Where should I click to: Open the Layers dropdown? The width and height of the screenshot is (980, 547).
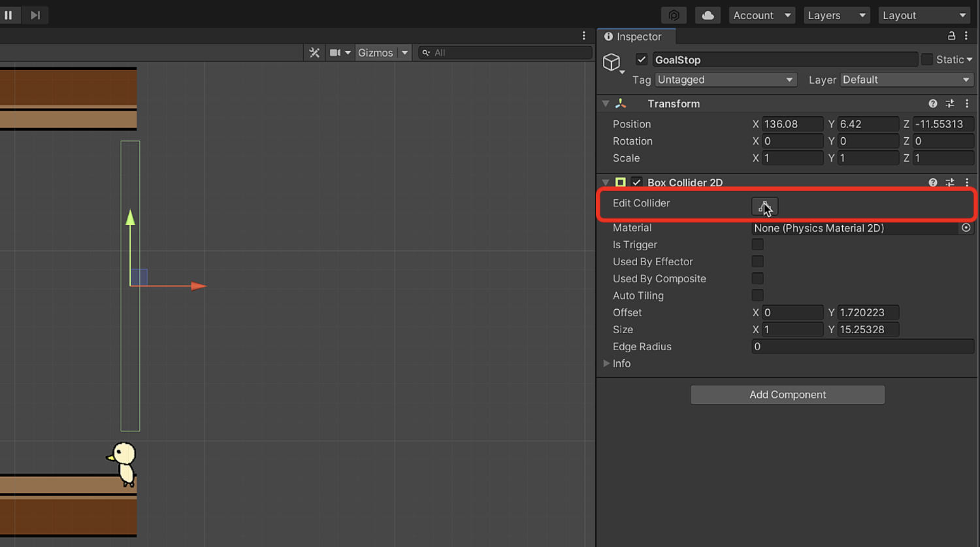pyautogui.click(x=836, y=15)
